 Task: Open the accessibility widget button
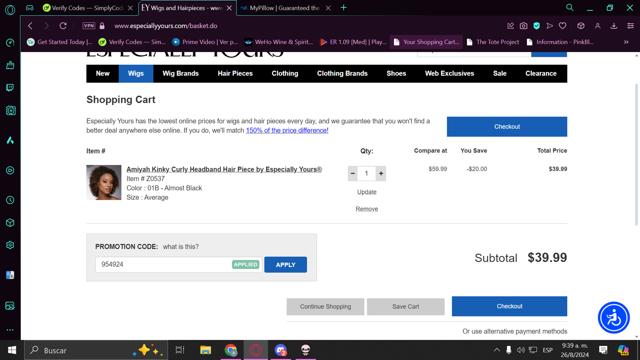[614, 318]
